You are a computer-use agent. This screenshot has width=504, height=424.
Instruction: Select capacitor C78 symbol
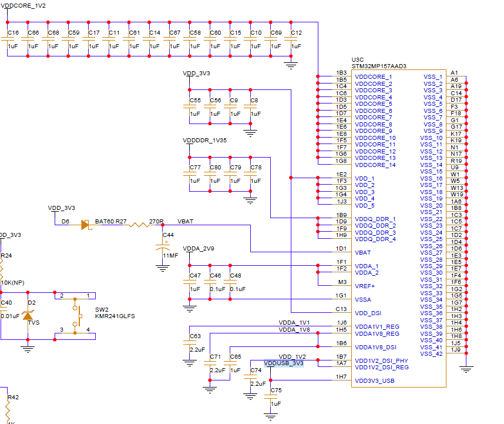[250, 173]
